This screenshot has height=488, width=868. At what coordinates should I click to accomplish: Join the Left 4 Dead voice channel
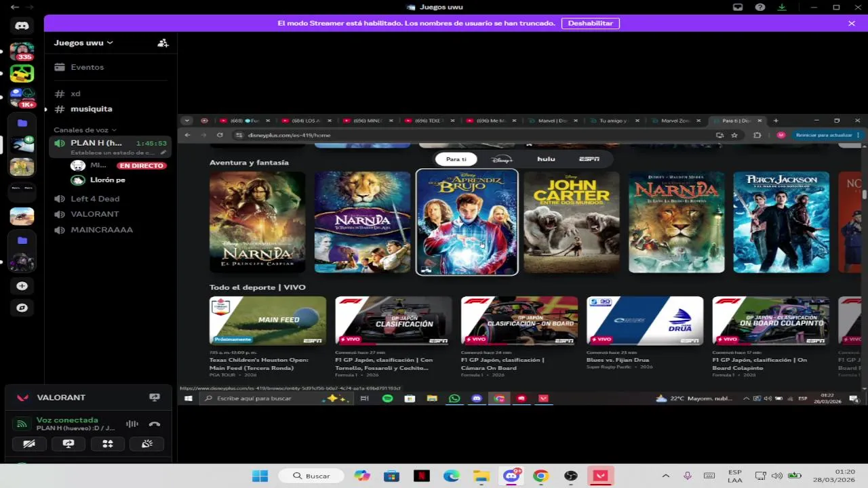click(x=111, y=199)
